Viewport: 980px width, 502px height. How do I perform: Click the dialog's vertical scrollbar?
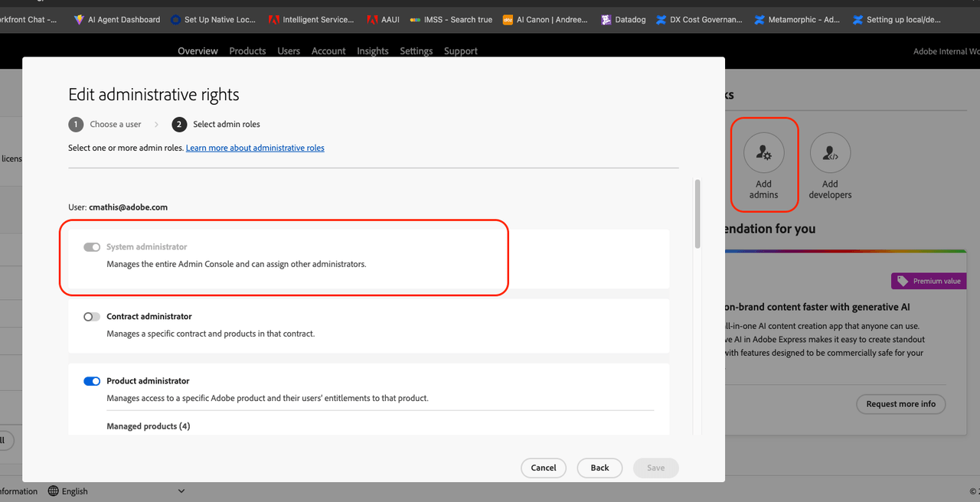coord(697,214)
